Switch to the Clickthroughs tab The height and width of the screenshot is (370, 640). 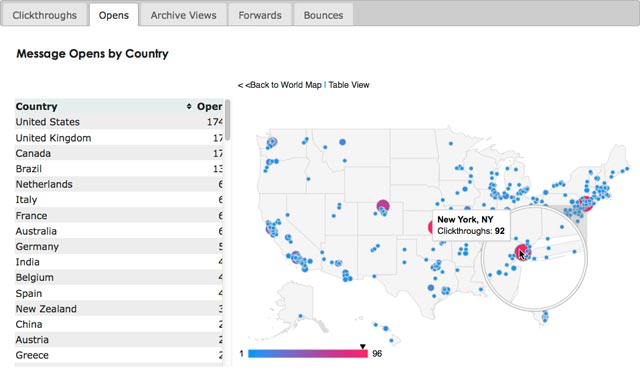44,15
